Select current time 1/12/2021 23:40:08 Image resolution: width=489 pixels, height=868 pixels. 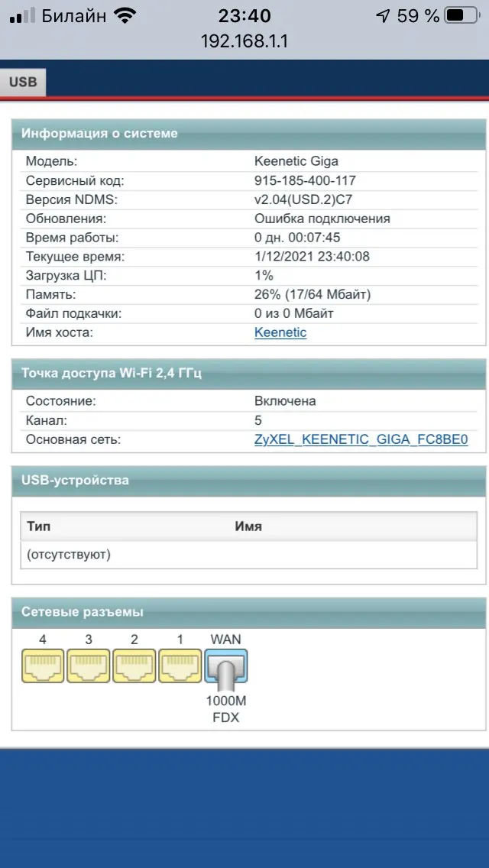click(312, 256)
